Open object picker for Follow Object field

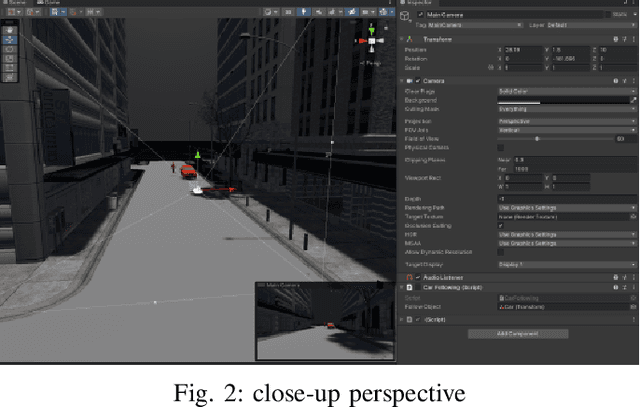coord(633,306)
